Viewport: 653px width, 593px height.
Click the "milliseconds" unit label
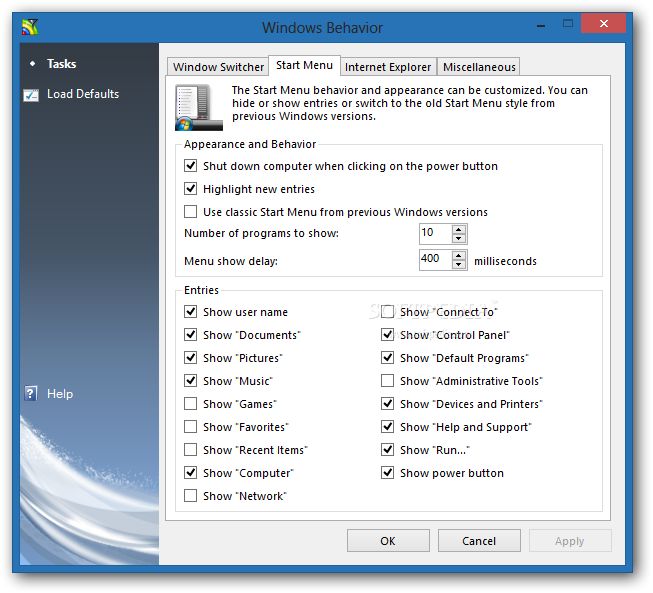(505, 262)
